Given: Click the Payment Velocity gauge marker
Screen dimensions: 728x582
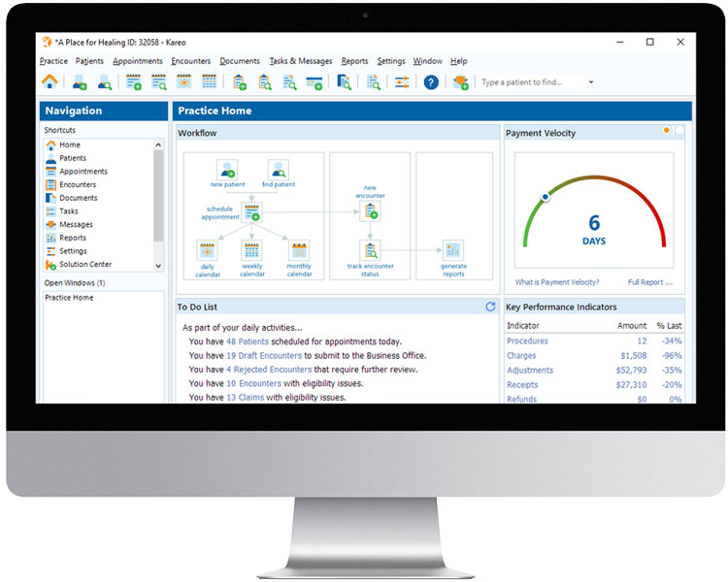Looking at the screenshot, I should (x=546, y=196).
